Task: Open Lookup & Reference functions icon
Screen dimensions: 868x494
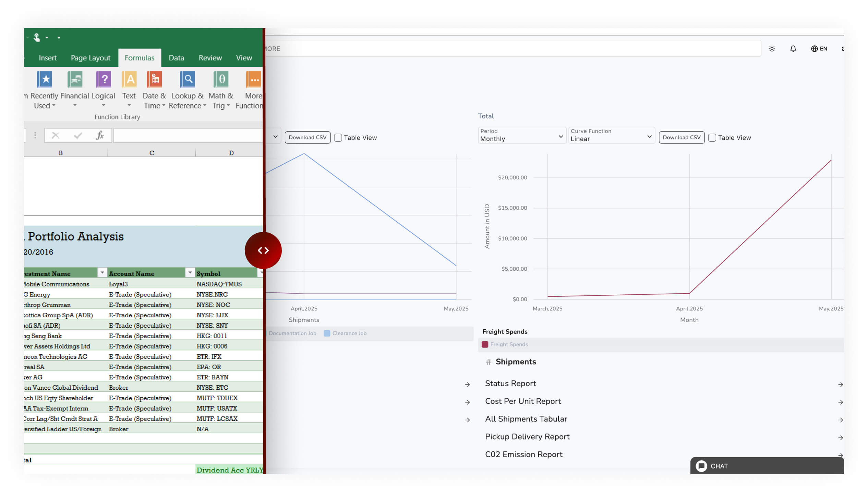Action: [x=188, y=80]
